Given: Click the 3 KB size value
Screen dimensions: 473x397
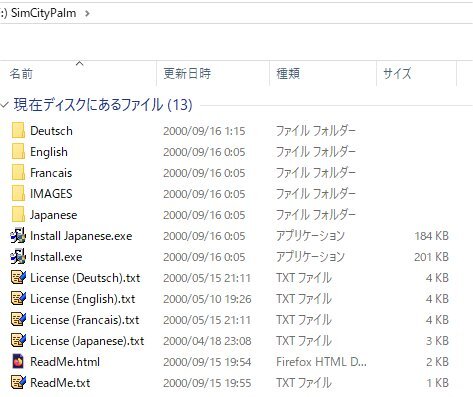Looking at the screenshot, I should pyautogui.click(x=437, y=341).
